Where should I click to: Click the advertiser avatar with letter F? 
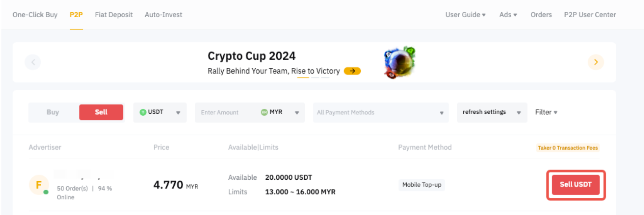(39, 185)
